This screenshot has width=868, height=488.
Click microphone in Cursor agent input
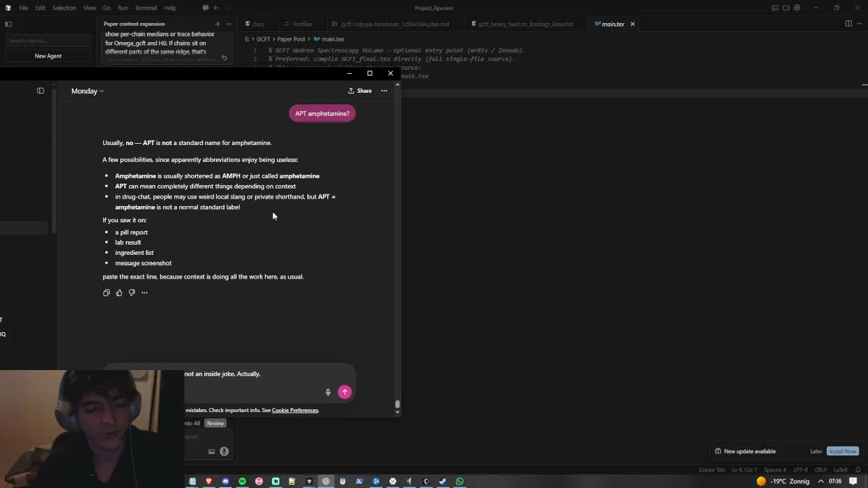pos(224,451)
